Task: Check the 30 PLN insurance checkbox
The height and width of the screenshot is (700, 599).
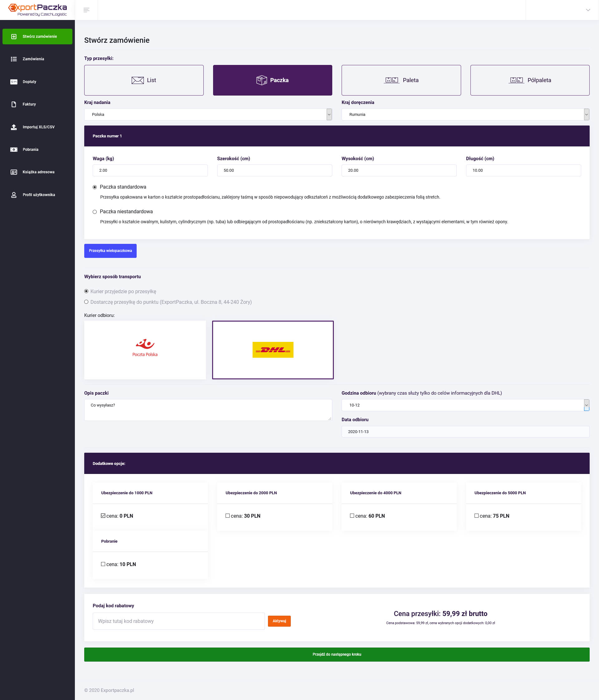Action: (227, 516)
